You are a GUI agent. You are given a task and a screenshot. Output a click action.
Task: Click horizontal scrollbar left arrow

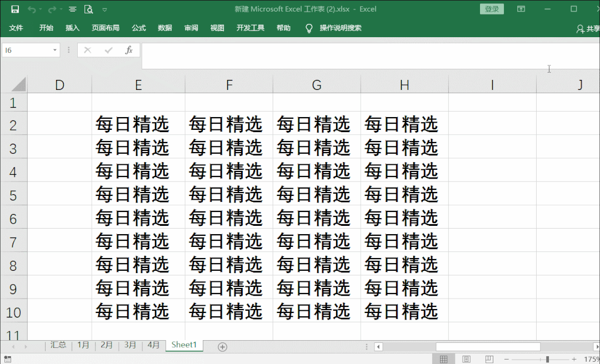pos(378,347)
